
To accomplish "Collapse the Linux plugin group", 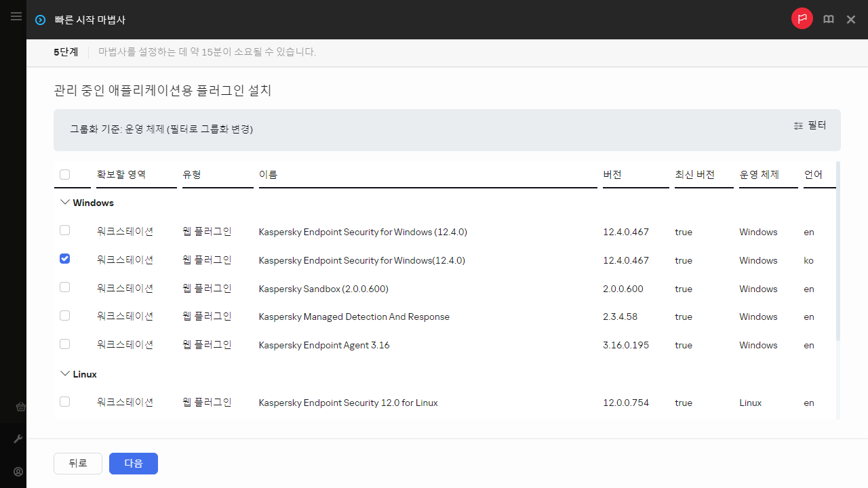I will 65,373.
